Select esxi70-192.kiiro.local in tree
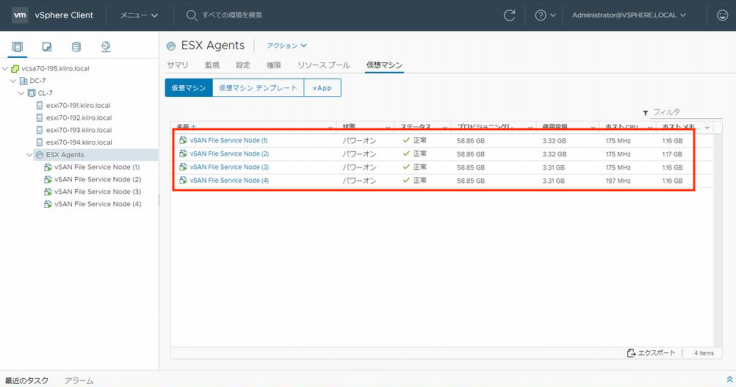The height and width of the screenshot is (387, 736). point(79,117)
